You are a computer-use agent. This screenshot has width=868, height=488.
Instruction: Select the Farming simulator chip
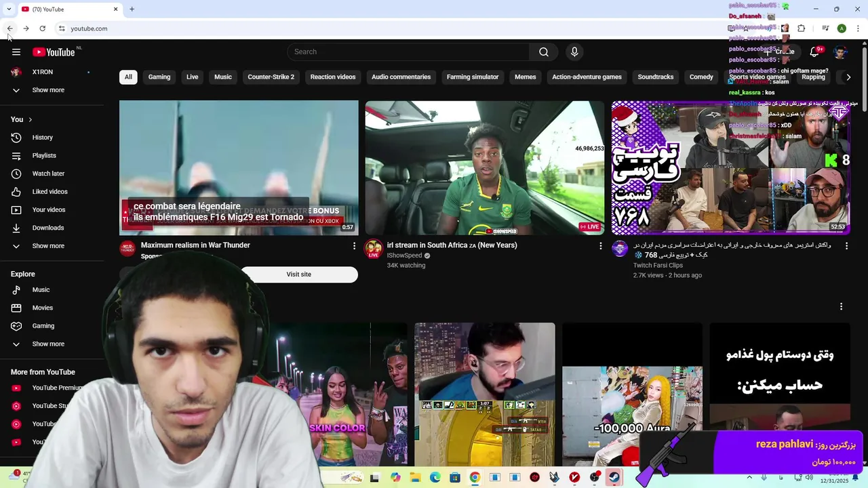click(x=473, y=77)
